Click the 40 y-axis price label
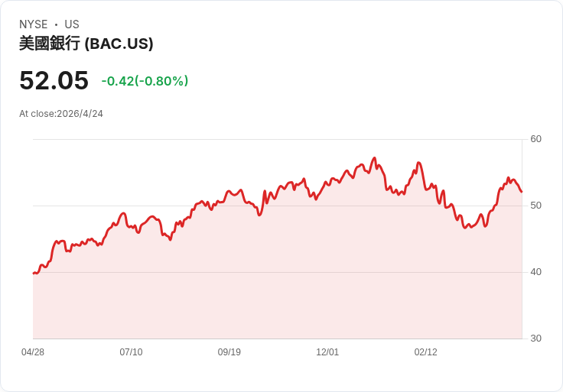The width and height of the screenshot is (563, 392). [x=535, y=272]
